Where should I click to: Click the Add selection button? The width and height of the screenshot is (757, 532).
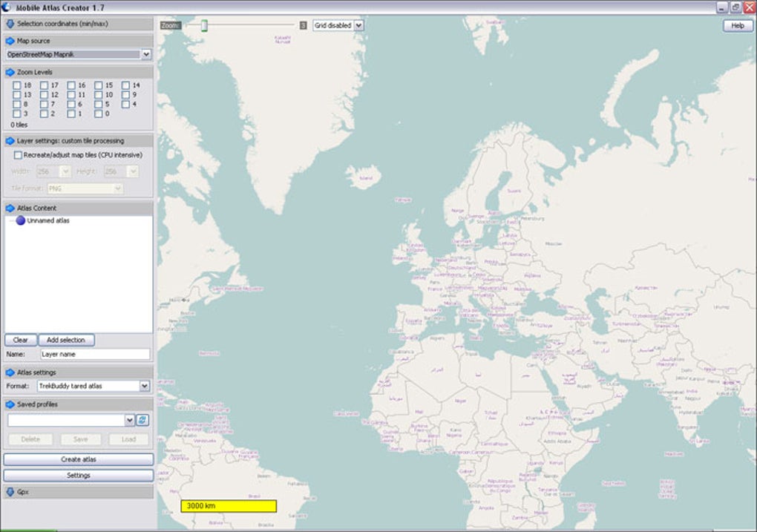pyautogui.click(x=66, y=340)
